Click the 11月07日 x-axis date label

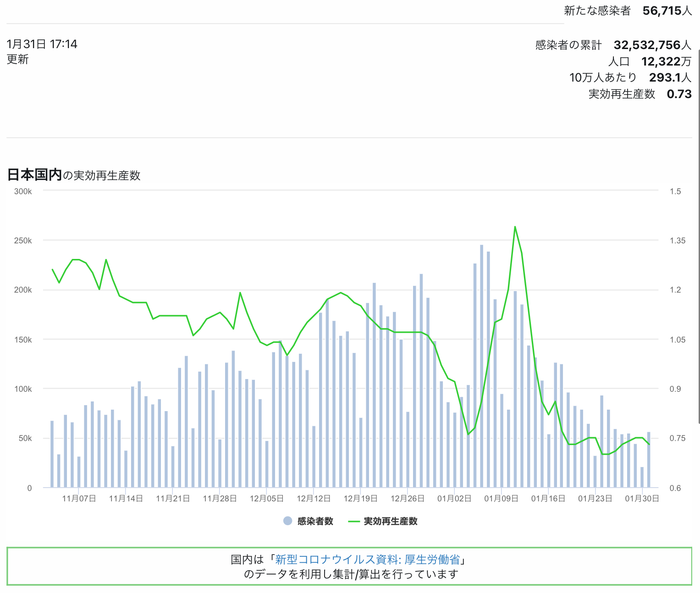79,499
